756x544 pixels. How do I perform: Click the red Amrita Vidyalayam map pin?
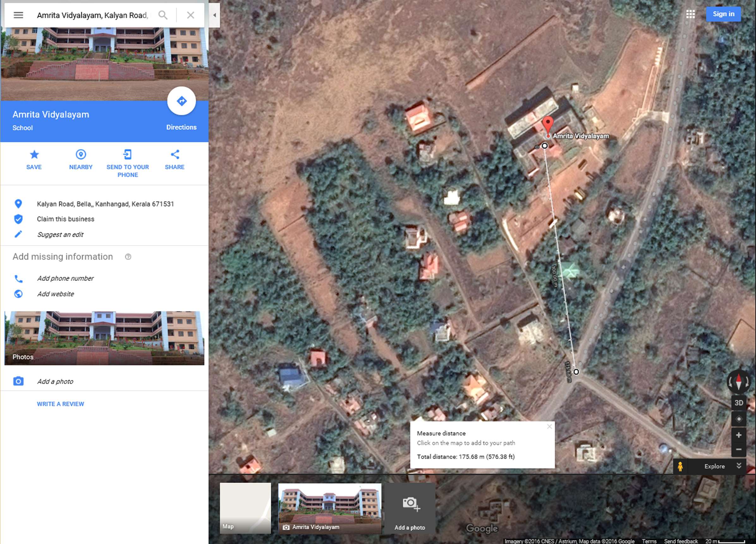(548, 125)
